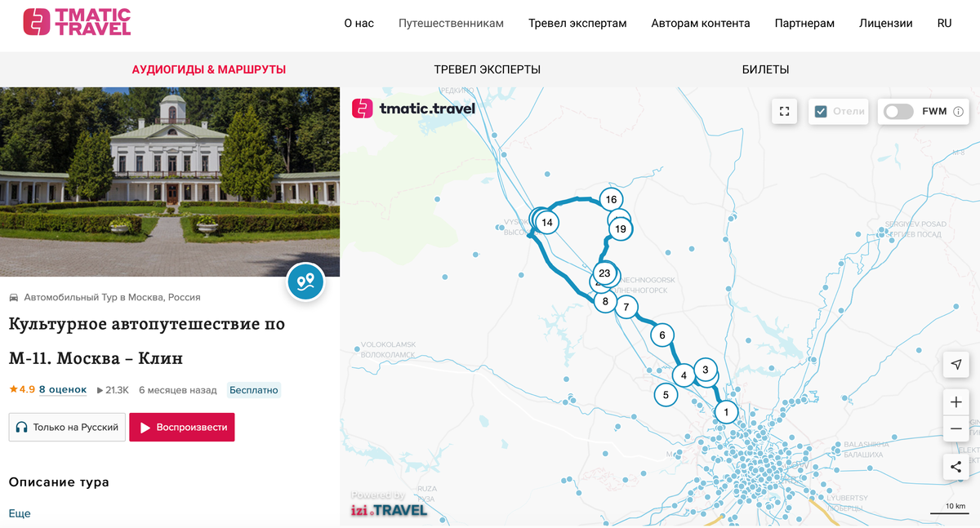Switch to the Тревел эксперты tab

pos(488,69)
